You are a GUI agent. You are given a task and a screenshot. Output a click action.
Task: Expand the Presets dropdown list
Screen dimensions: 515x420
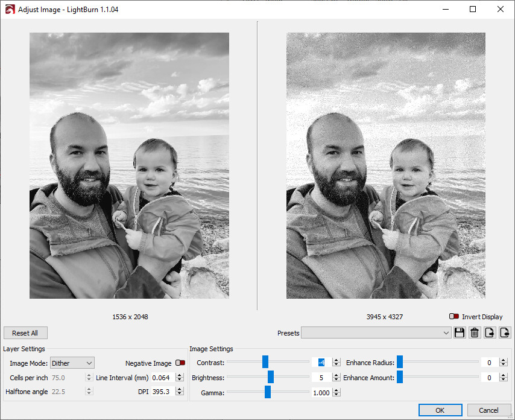coord(376,332)
